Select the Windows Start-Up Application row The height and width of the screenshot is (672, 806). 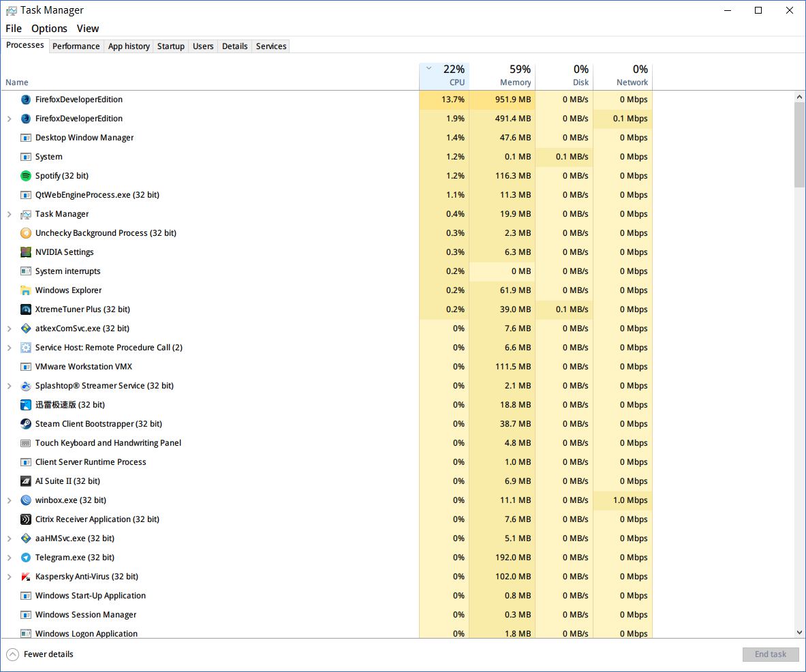click(326, 596)
